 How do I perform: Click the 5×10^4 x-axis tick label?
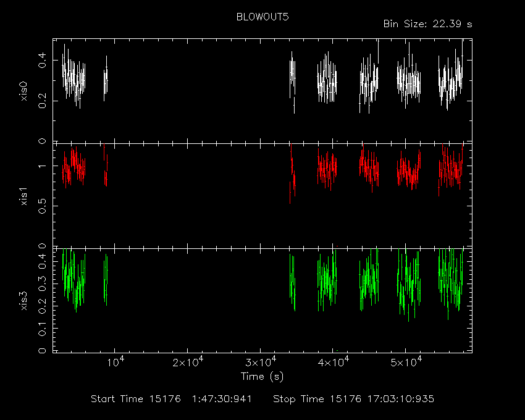coord(406,362)
